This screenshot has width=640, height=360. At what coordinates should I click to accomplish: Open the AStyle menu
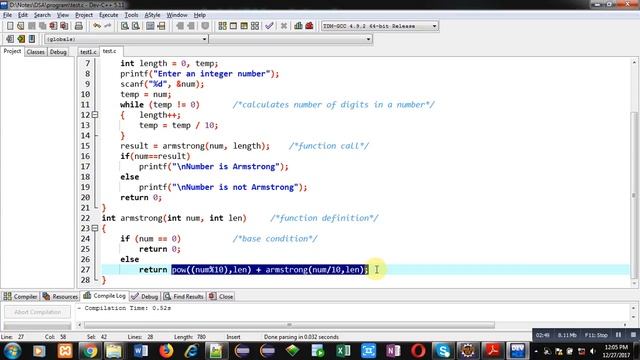point(152,15)
